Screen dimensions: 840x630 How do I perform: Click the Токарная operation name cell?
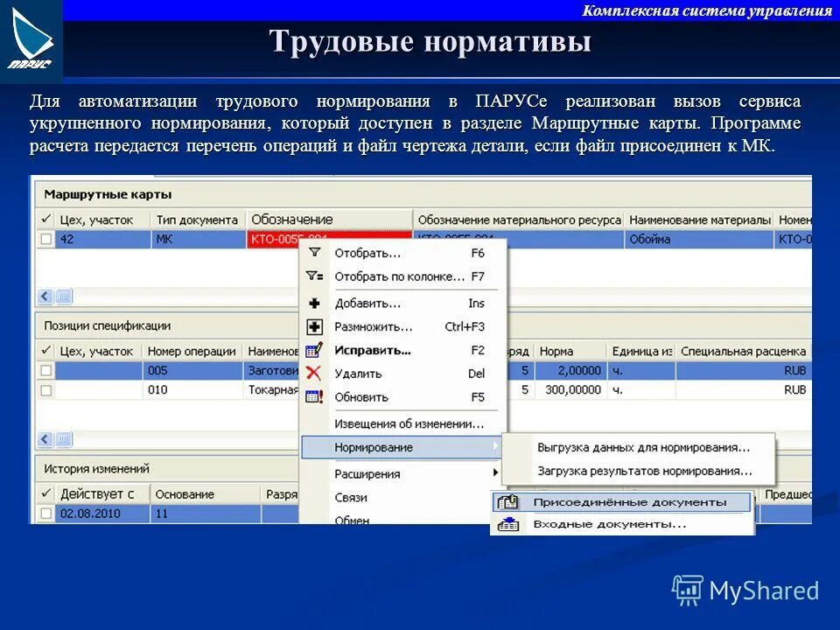pyautogui.click(x=272, y=390)
